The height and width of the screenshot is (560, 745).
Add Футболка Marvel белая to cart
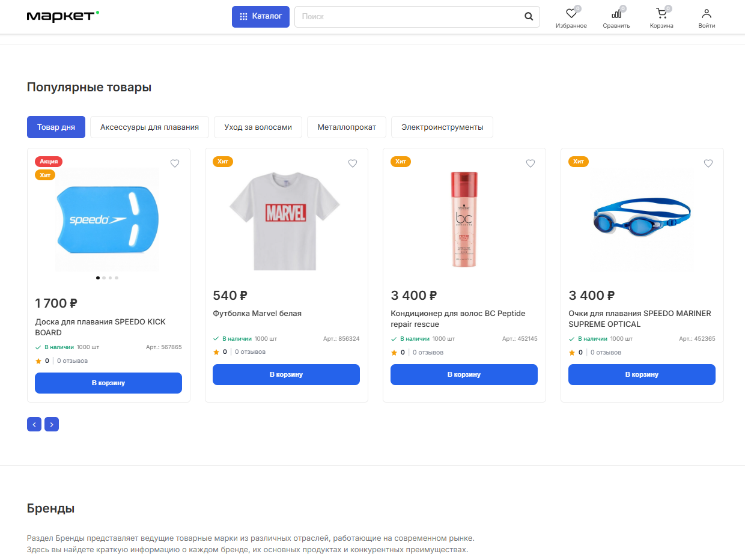pyautogui.click(x=286, y=374)
